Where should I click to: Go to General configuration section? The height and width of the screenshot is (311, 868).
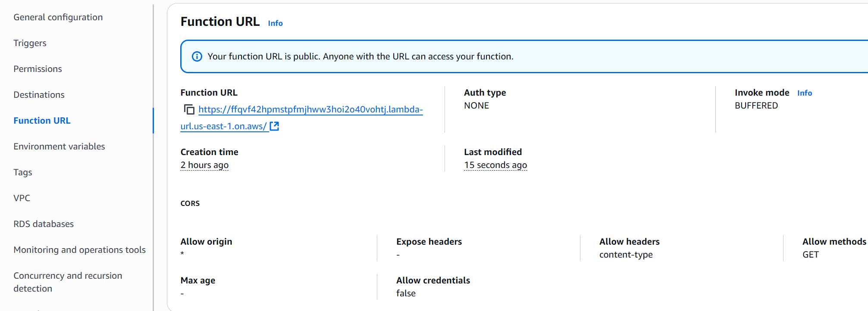coord(58,17)
